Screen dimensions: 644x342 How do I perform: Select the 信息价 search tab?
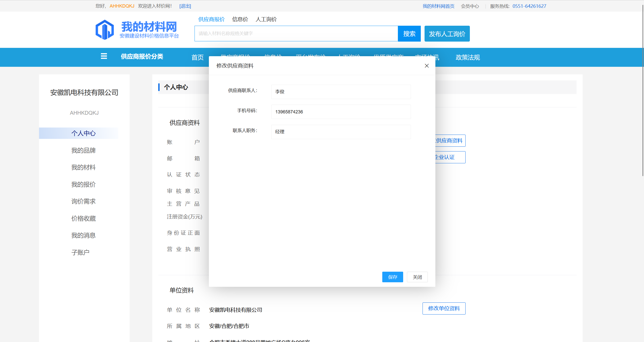coord(240,19)
